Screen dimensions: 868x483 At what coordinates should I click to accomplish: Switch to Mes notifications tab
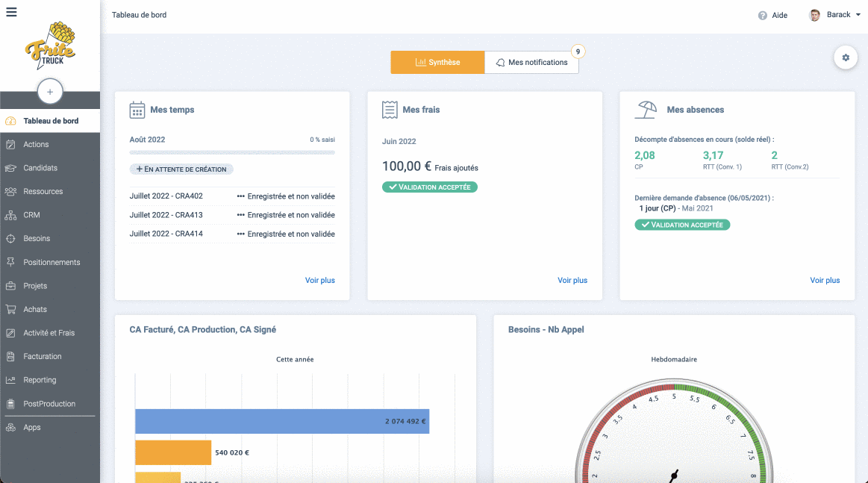click(531, 63)
